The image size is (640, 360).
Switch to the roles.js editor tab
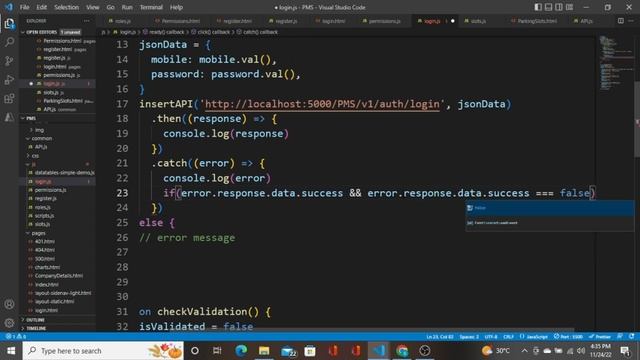click(x=122, y=21)
